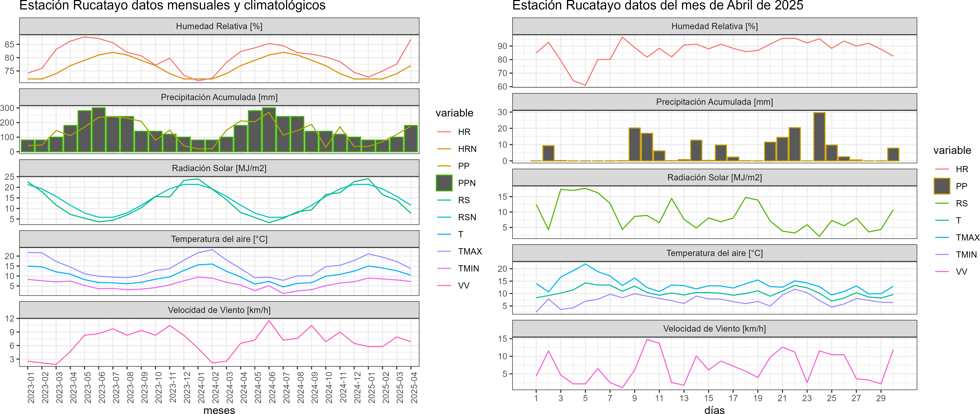This screenshot has height=414, width=980.
Task: Click the tallest daily precipitation bar near day 24
Action: point(819,137)
